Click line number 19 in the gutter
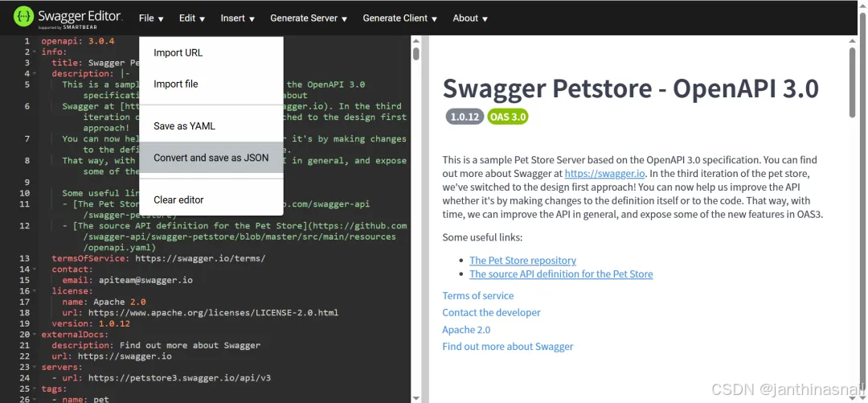The height and width of the screenshot is (403, 868). tap(24, 323)
